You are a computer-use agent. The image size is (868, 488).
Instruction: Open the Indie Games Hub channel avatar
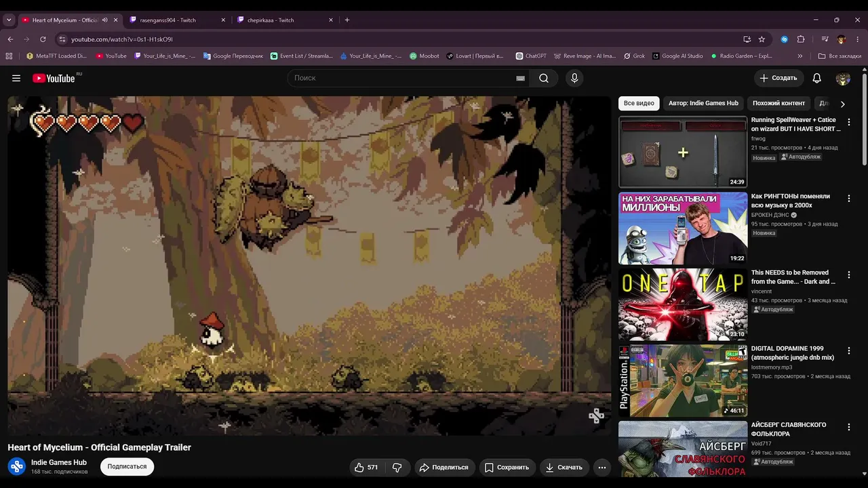(x=17, y=466)
